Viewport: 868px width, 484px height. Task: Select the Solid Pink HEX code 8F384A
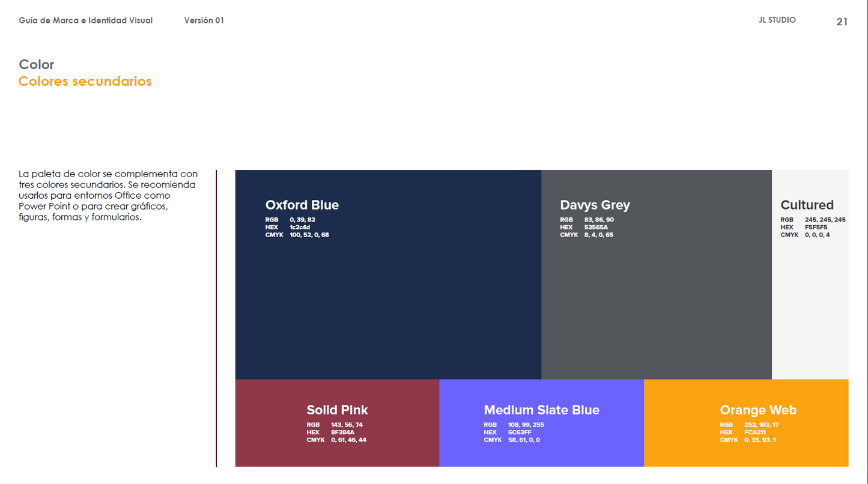pos(342,432)
